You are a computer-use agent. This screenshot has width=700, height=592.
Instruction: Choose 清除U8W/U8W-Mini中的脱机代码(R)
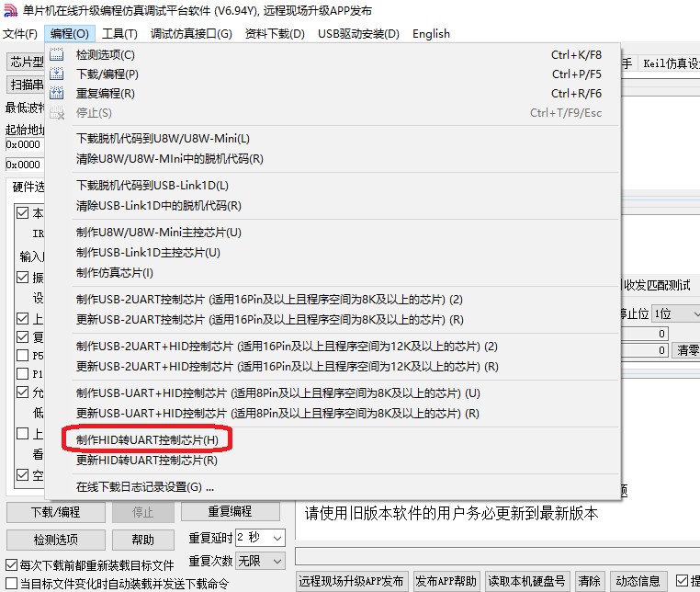click(333, 159)
